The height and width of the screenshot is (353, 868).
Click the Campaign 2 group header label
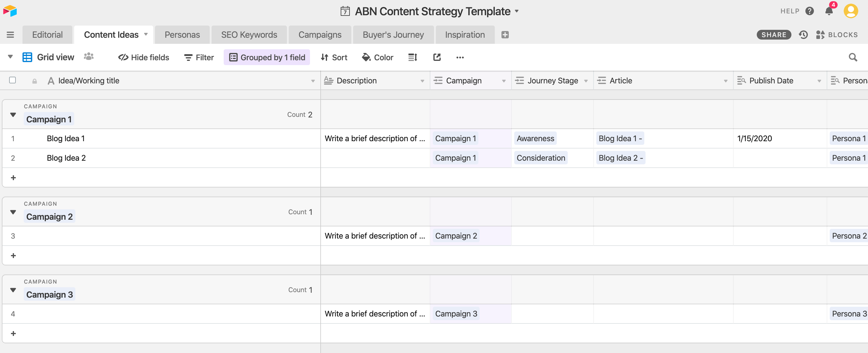tap(49, 217)
